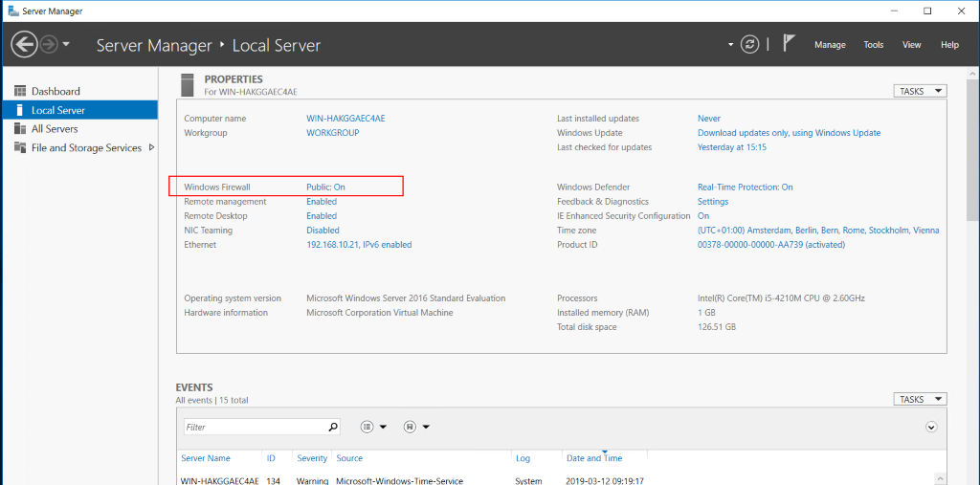
Task: Click Feedback & Diagnostics Settings link
Action: (712, 201)
